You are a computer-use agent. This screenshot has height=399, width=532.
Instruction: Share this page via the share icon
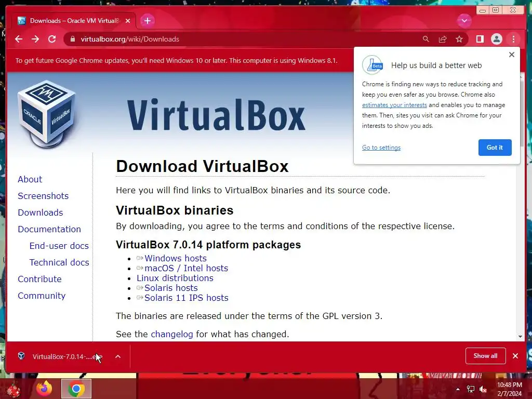[x=443, y=39]
